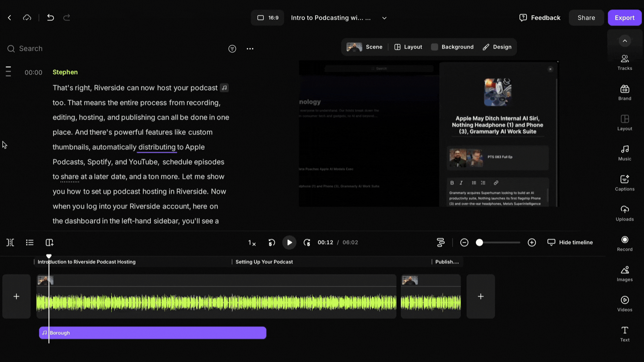This screenshot has height=362, width=644.
Task: Click the add scene layout icon
Action: coord(50,243)
